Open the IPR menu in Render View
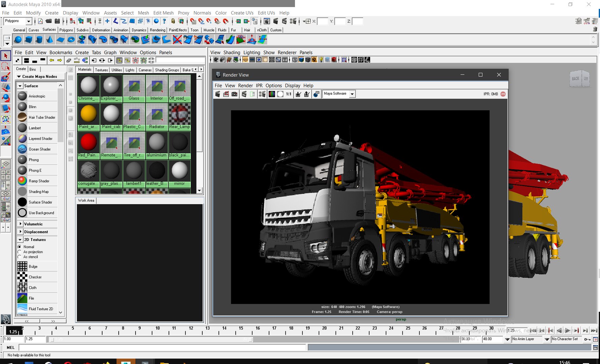Screen dimensions: 600x364 coord(259,86)
